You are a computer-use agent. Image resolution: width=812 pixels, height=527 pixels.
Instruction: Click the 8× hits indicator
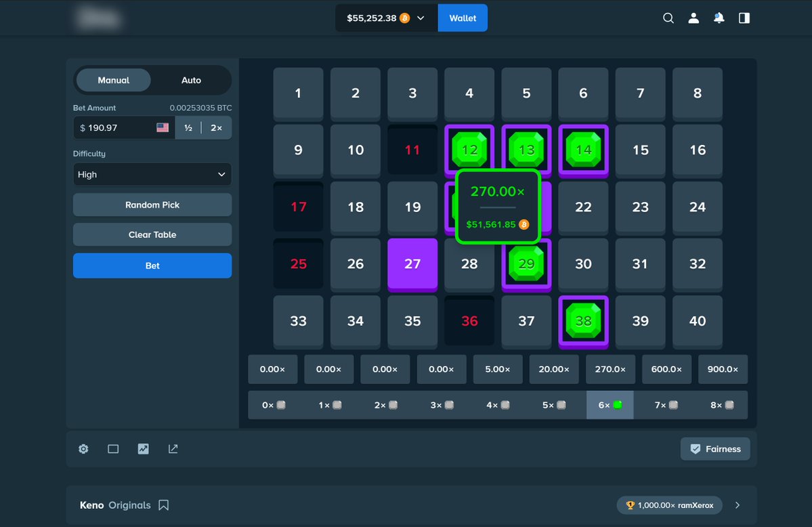pos(722,404)
